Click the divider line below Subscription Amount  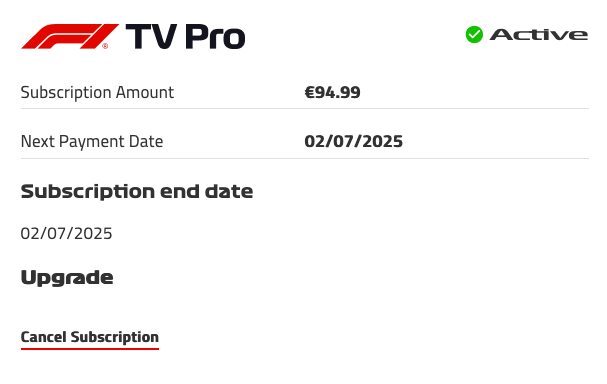[x=305, y=108]
